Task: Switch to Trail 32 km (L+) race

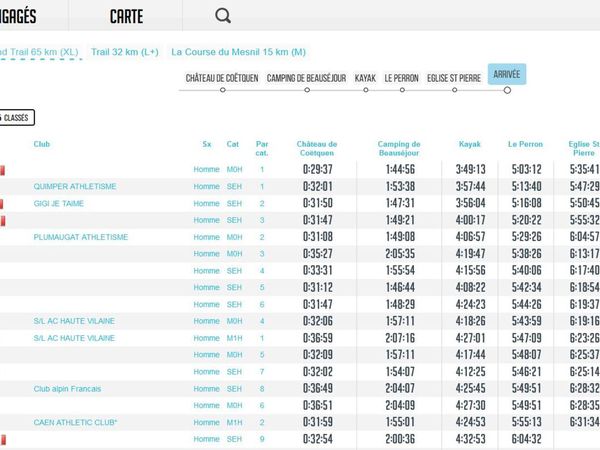Action: 124,52
